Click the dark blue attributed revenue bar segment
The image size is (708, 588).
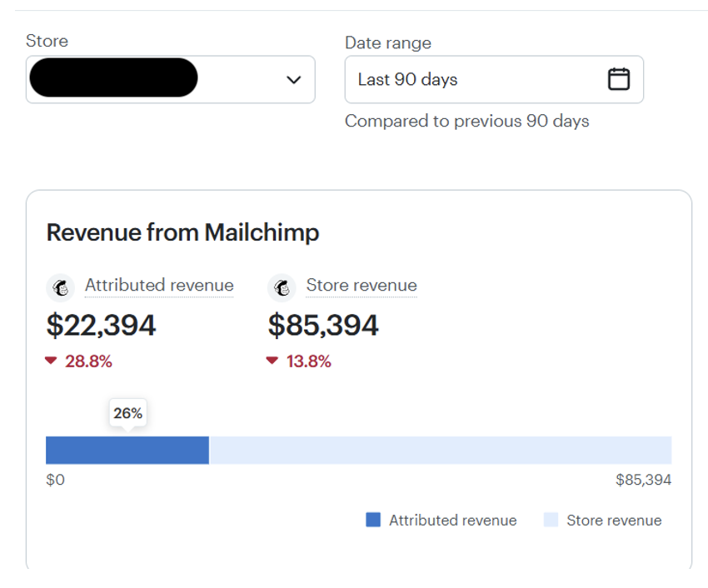pyautogui.click(x=127, y=450)
